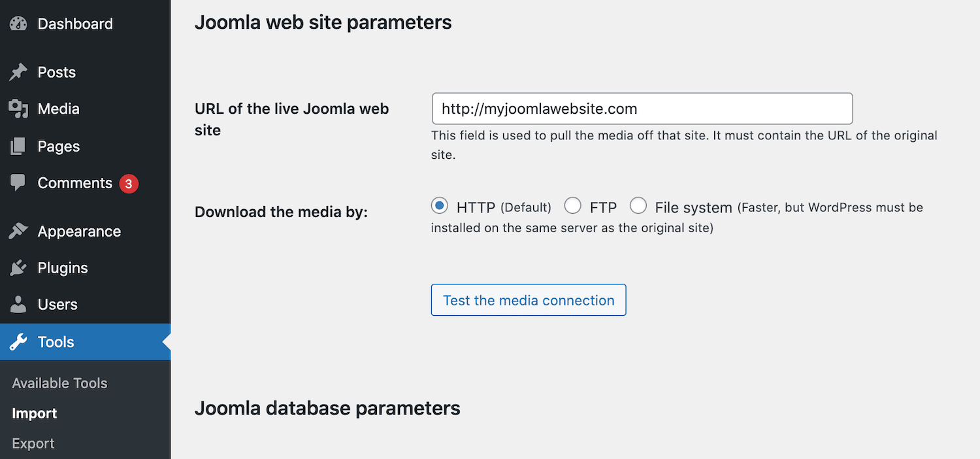Open Media via the camera icon
Image resolution: width=980 pixels, height=459 pixels.
point(18,109)
